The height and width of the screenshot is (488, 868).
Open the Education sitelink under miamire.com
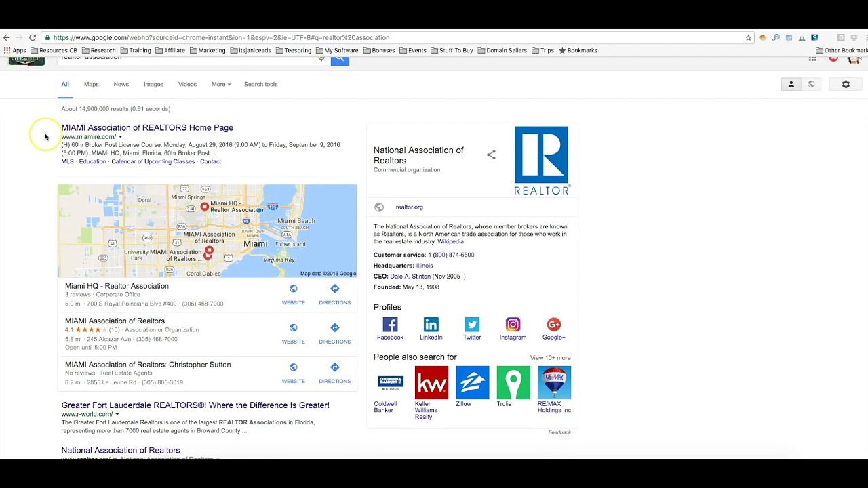[92, 162]
